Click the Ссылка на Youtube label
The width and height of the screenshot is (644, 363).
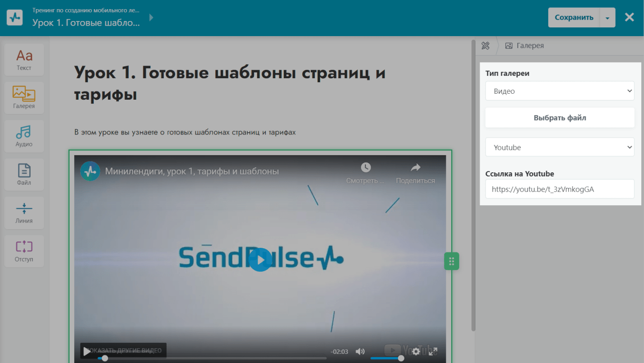tap(520, 174)
